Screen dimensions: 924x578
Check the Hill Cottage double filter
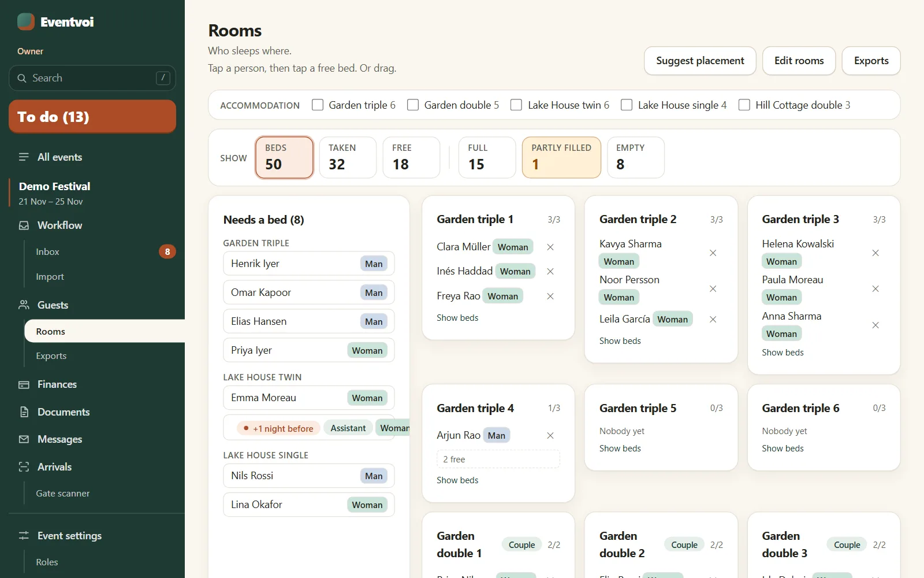click(744, 105)
